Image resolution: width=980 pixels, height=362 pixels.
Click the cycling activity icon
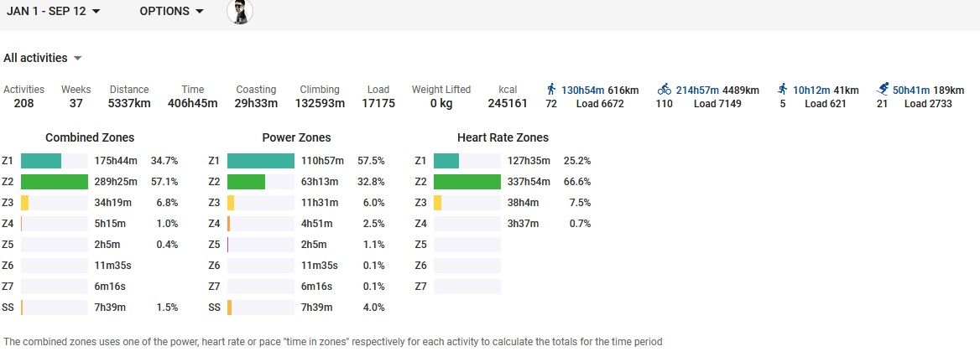(x=665, y=89)
